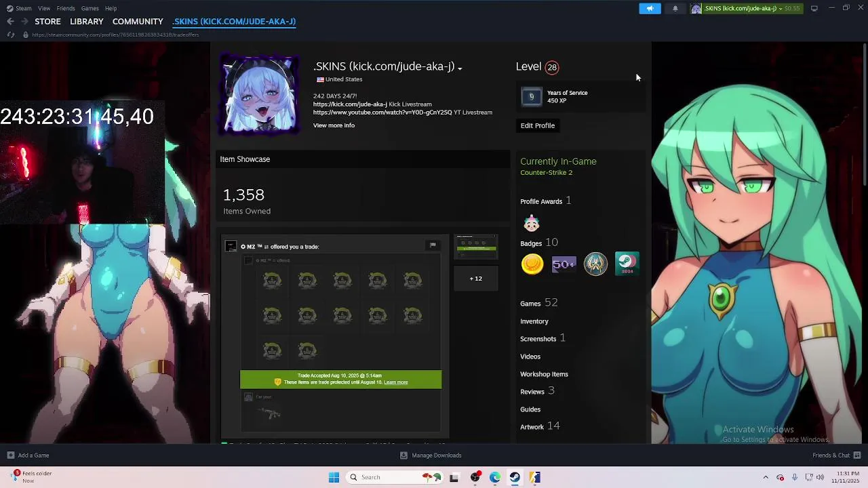Open the View menu
Image resolution: width=868 pixels, height=488 pixels.
[44, 8]
